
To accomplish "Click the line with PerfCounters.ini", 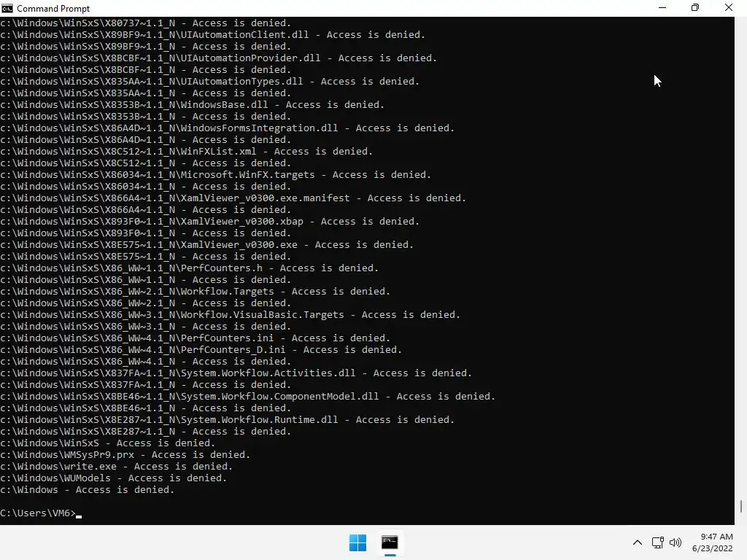I will 195,338.
